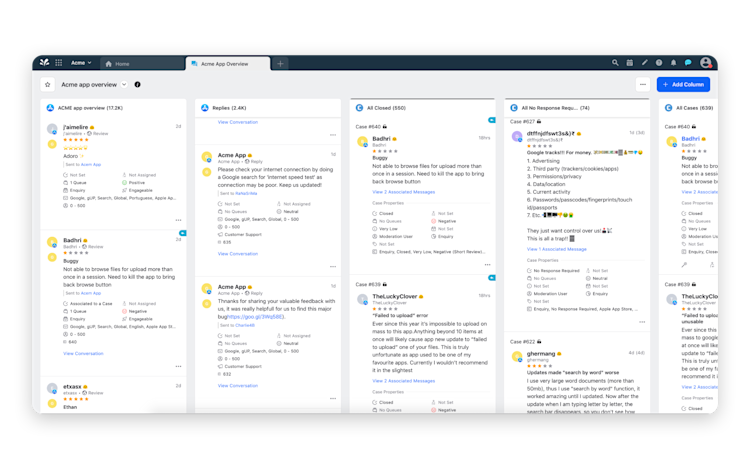Open the calendar icon in the top bar

tap(630, 63)
